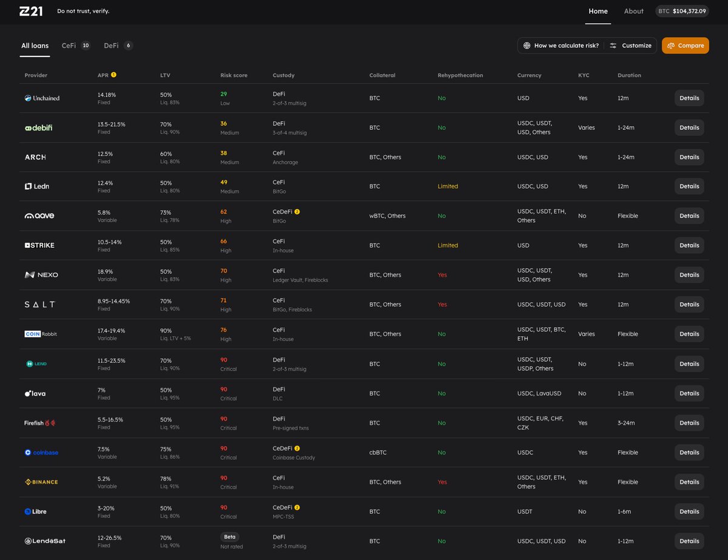This screenshot has height=560, width=728.
Task: Click the aave provider logo
Action: tap(41, 216)
